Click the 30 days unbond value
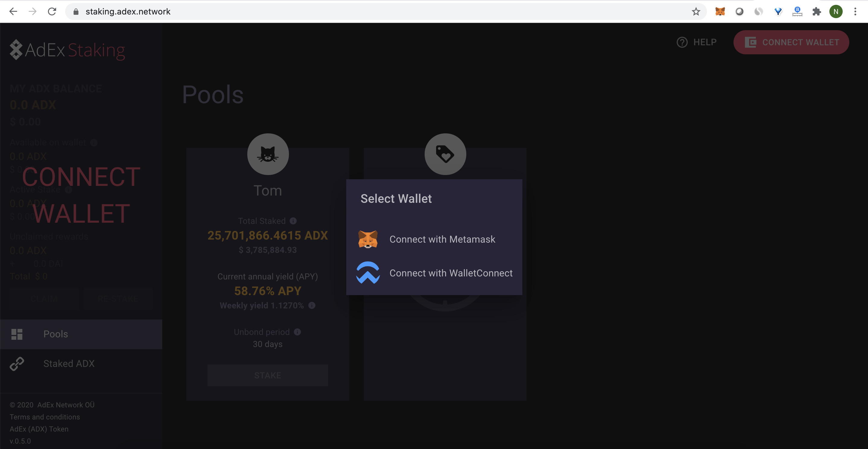 click(268, 344)
